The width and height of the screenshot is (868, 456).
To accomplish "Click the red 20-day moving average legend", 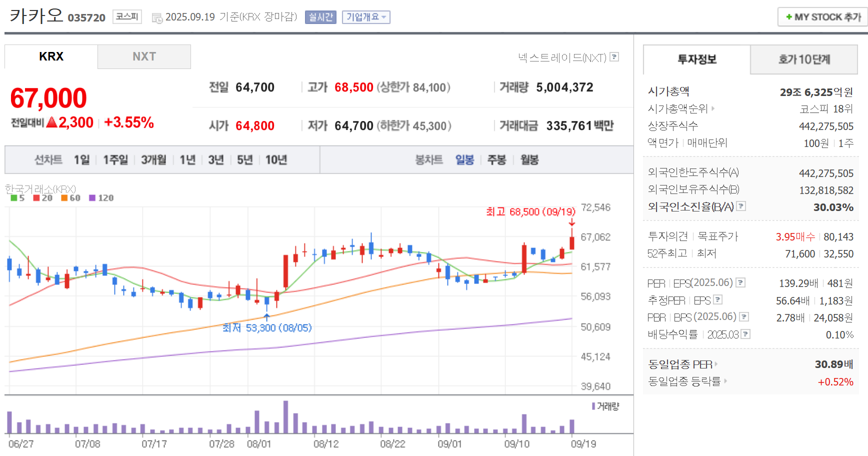I will [43, 198].
